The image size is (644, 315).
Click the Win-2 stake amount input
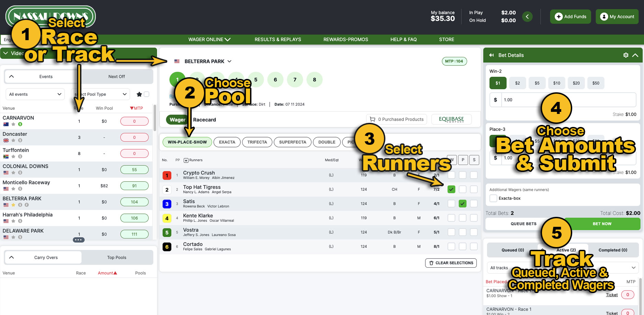coord(568,100)
